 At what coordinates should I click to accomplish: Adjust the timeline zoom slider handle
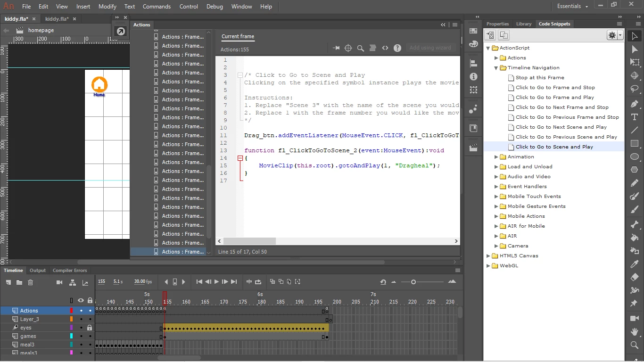click(x=413, y=282)
